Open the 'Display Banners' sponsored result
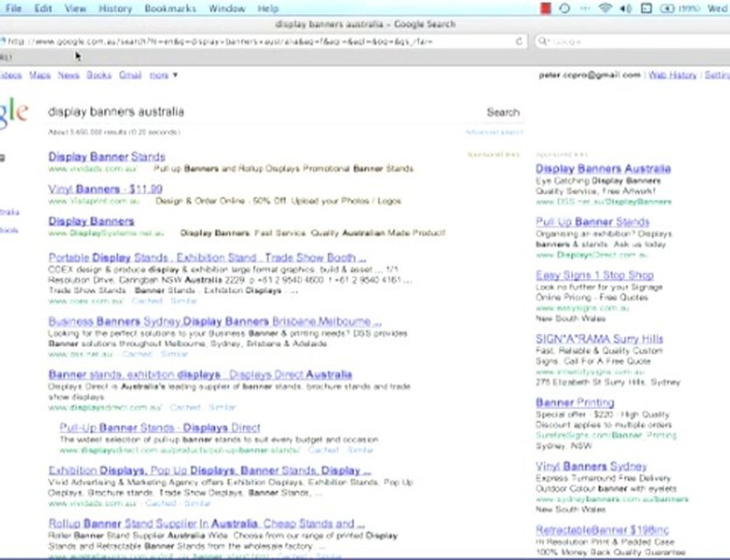Image resolution: width=730 pixels, height=560 pixels. (91, 222)
